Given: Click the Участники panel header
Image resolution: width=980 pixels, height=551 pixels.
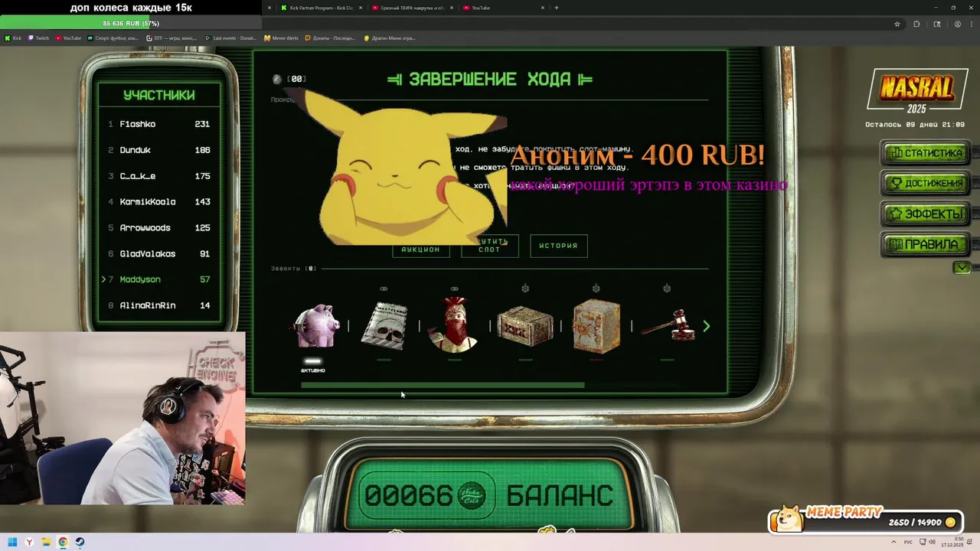Looking at the screenshot, I should point(159,95).
